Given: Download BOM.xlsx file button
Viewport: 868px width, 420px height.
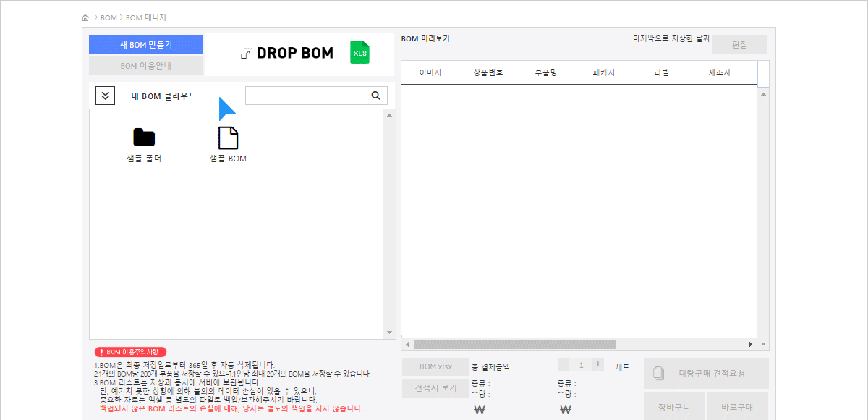Looking at the screenshot, I should (435, 366).
